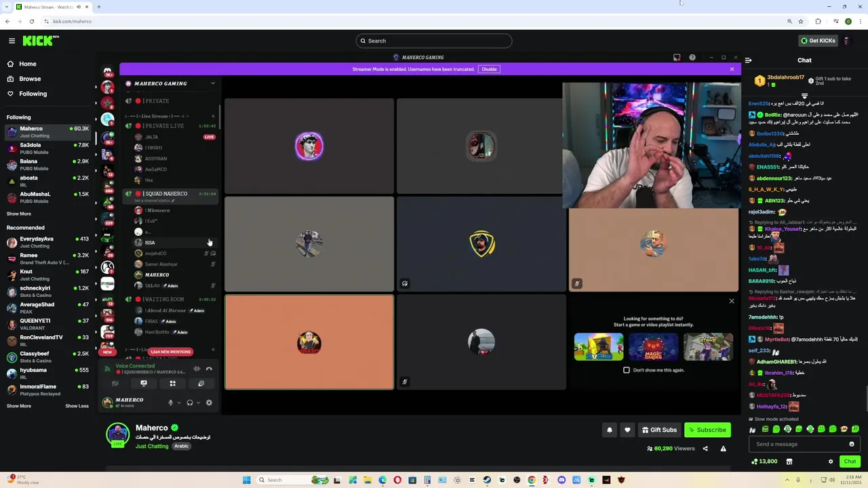The width and height of the screenshot is (868, 488).
Task: Report stream with warning triangle icon
Action: click(x=723, y=449)
